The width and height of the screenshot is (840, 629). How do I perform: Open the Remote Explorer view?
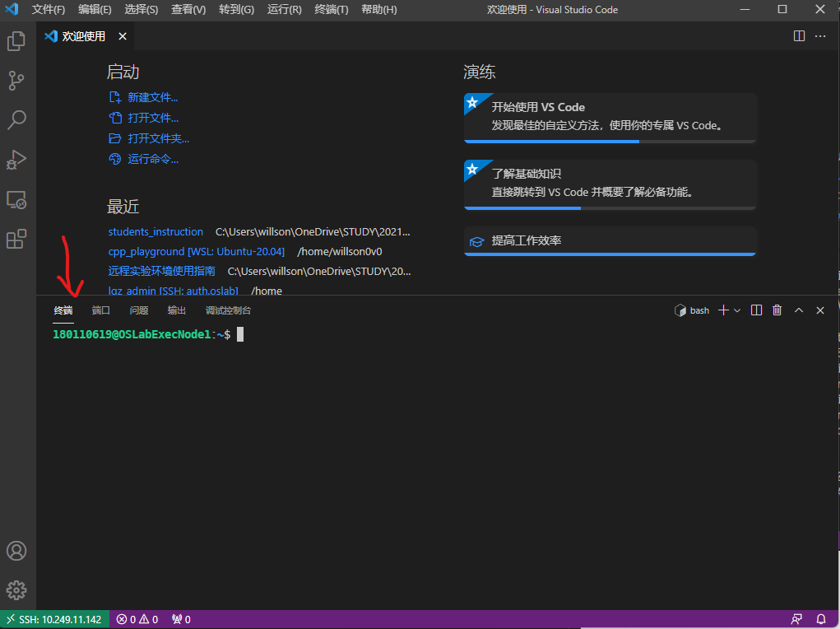click(16, 199)
